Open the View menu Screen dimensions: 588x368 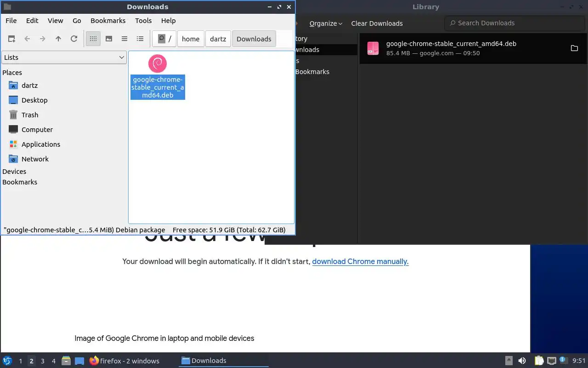55,21
